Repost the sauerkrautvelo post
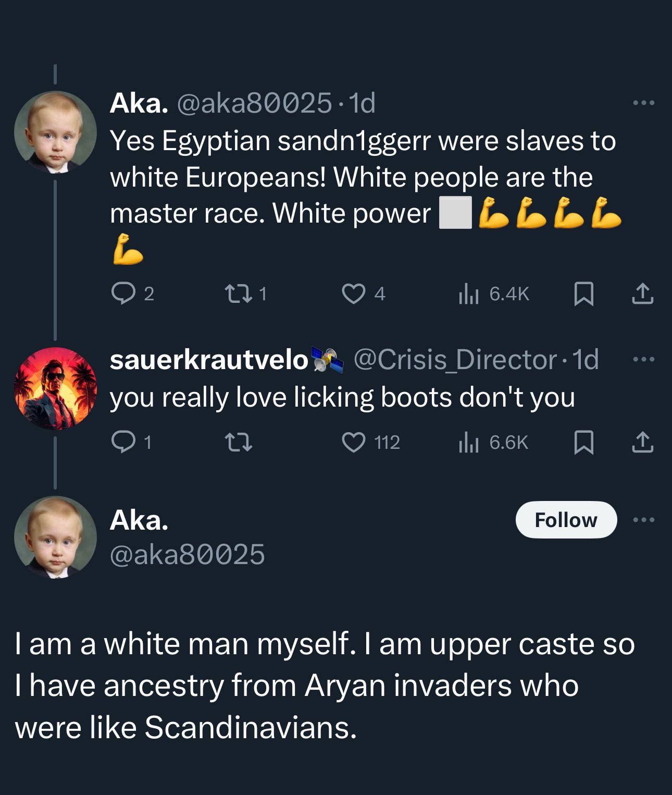The width and height of the screenshot is (672, 795). click(x=238, y=442)
